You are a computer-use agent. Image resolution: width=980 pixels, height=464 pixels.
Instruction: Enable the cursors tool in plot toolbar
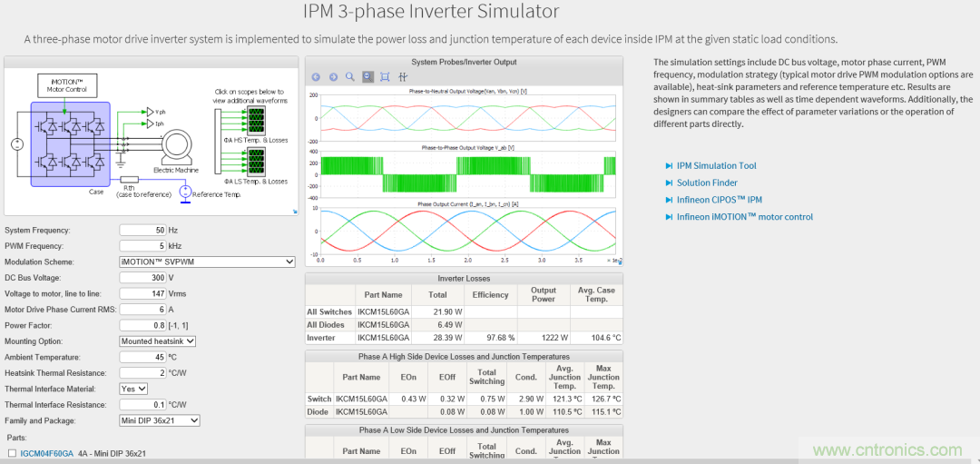(403, 77)
